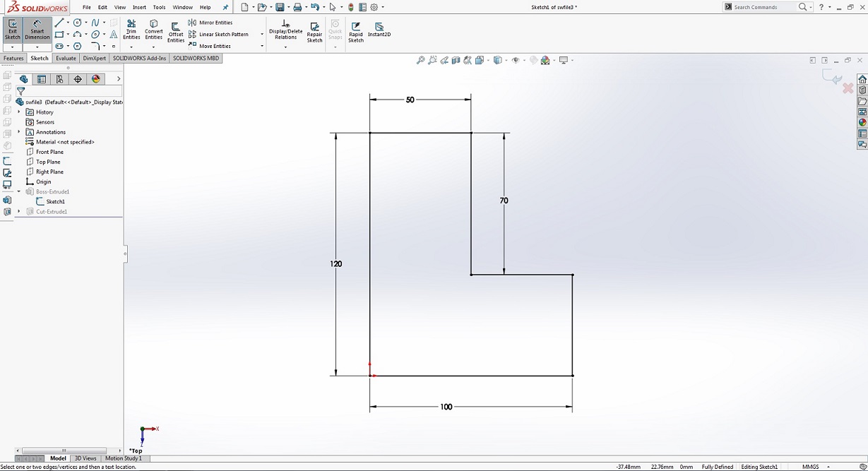
Task: Switch to the Evaluate tab
Action: coord(66,58)
